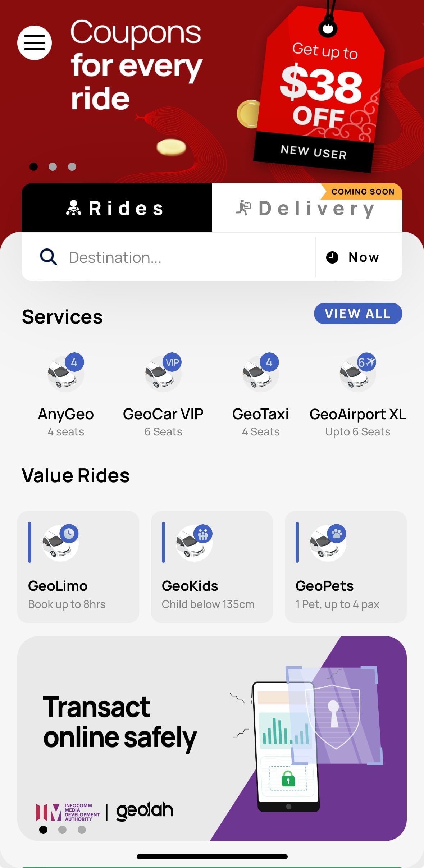Show third slide of bottom promo carousel
The width and height of the screenshot is (424, 868).
(82, 830)
